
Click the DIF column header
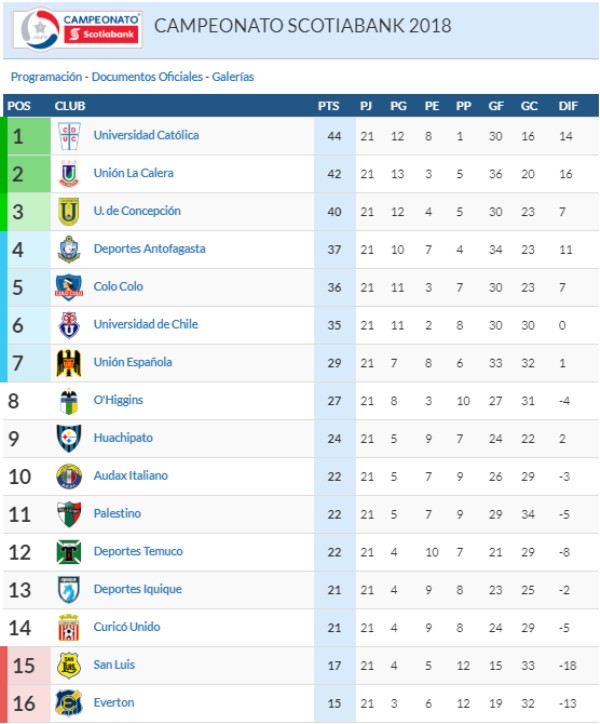click(567, 106)
